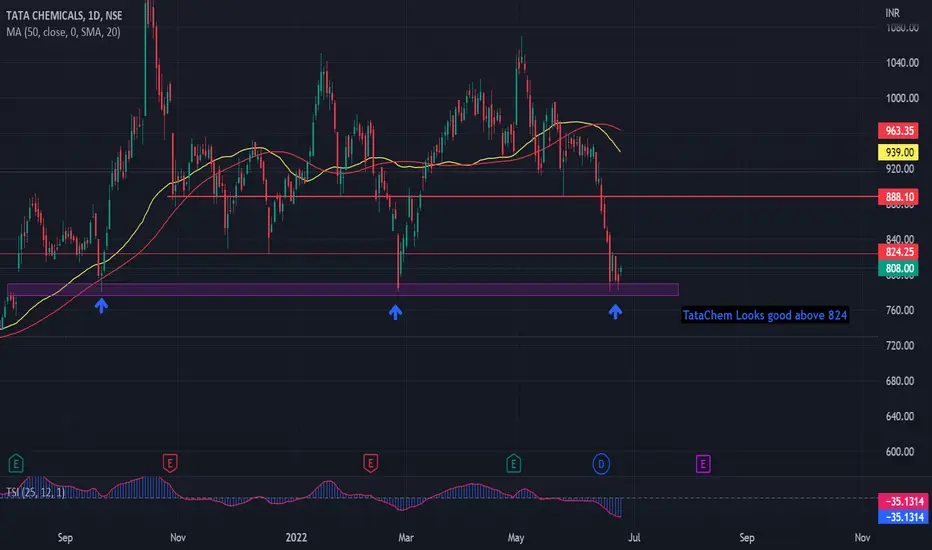Select the purple support zone rectangle
Viewport: 932px width, 550px height.
pos(343,290)
